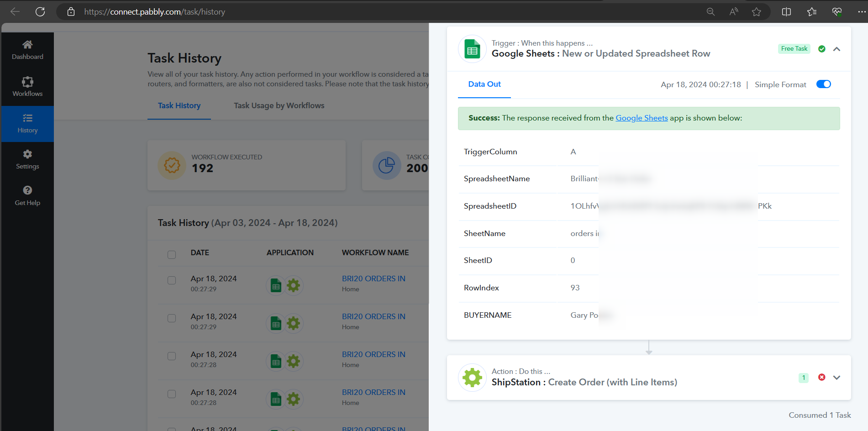Tick the checkbox for the second 00:27:28 row
Image resolution: width=868 pixels, height=431 pixels.
tap(172, 394)
